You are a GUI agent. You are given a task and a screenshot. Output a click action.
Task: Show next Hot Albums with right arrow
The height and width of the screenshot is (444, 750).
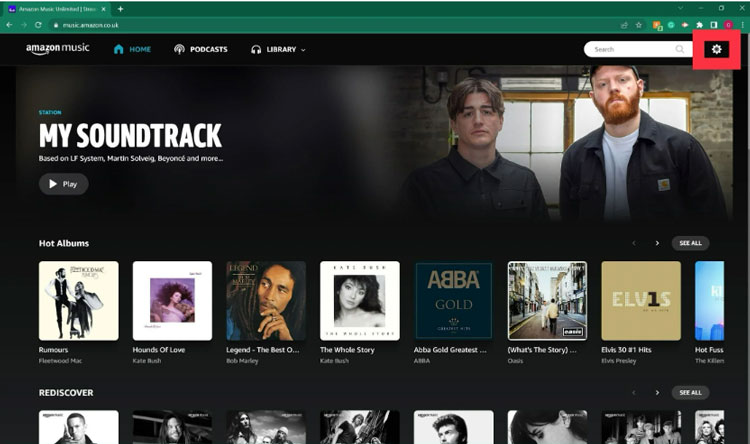657,243
